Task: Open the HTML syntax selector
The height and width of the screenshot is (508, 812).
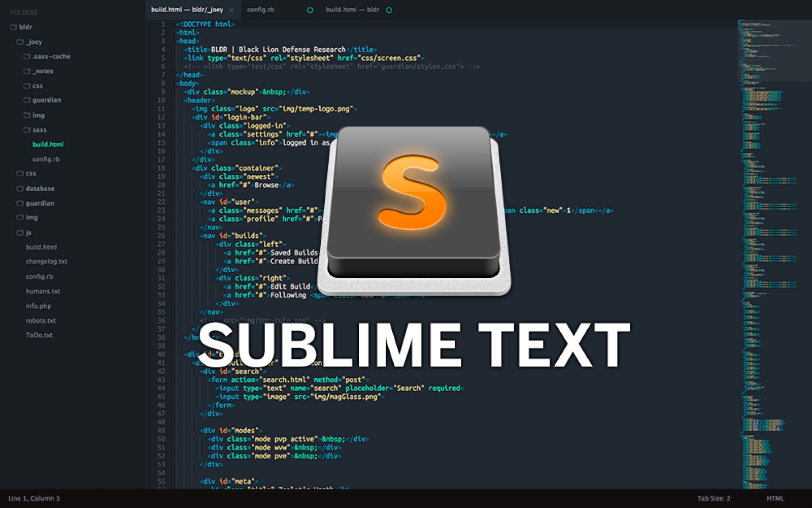Action: 775,498
